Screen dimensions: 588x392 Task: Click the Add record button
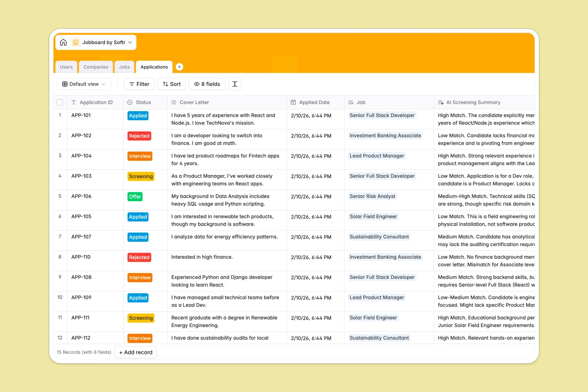135,352
